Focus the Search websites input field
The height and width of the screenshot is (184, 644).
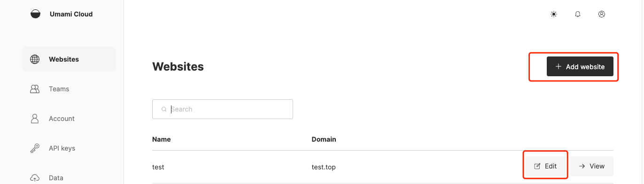tap(223, 109)
